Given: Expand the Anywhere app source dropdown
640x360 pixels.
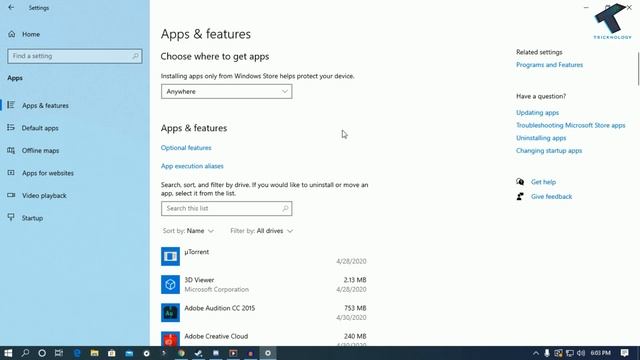Looking at the screenshot, I should click(227, 91).
